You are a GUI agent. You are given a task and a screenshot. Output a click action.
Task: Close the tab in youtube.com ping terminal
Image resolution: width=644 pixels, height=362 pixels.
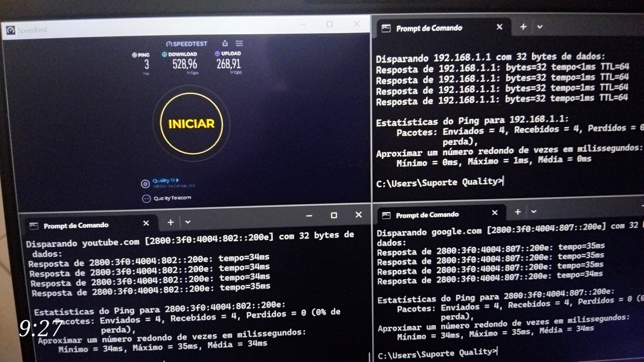pyautogui.click(x=146, y=223)
